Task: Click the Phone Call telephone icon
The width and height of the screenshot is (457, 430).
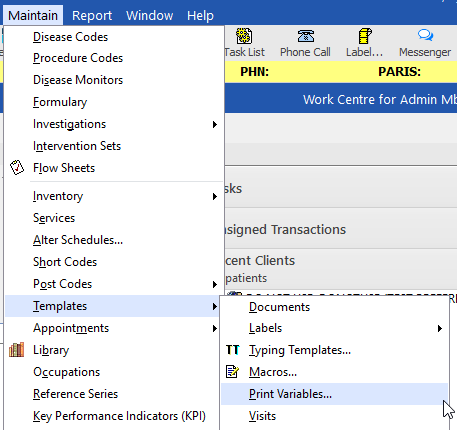Action: coord(306,36)
